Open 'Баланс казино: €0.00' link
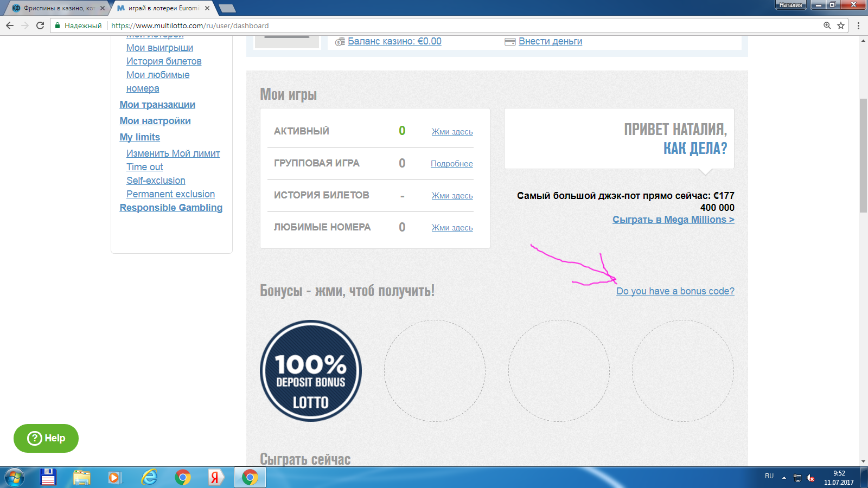Image resolution: width=868 pixels, height=488 pixels. click(394, 41)
